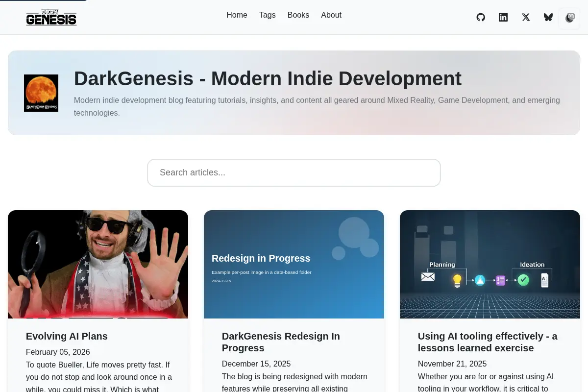This screenshot has height=392, width=588.
Task: Open the Bluesky butterfly icon
Action: pyautogui.click(x=548, y=17)
